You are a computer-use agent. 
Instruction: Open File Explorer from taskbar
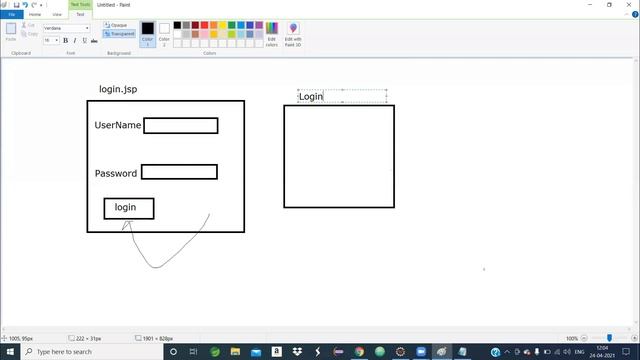pyautogui.click(x=236, y=351)
